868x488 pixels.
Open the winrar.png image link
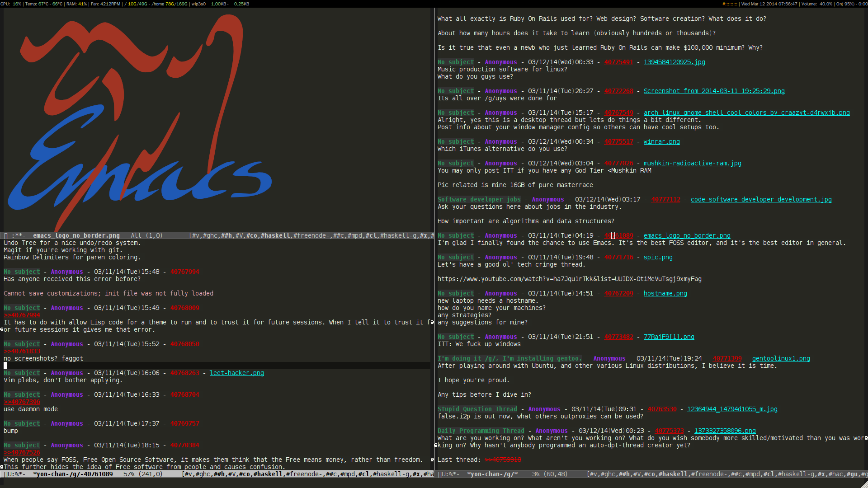click(x=661, y=141)
